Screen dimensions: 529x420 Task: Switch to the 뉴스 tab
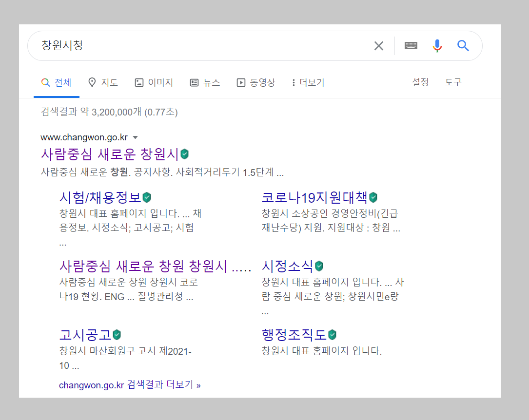pos(205,82)
